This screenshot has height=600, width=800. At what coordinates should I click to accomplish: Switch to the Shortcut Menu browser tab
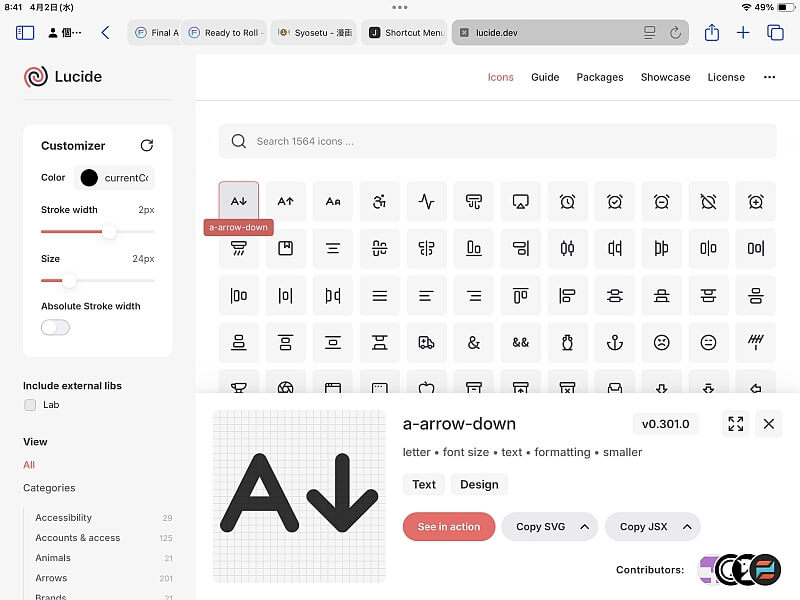coord(404,33)
